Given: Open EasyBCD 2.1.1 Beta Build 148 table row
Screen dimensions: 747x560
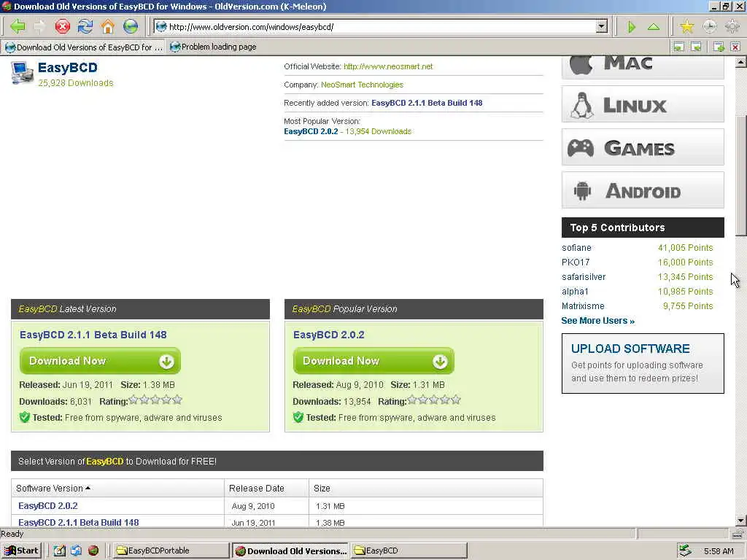Looking at the screenshot, I should pos(79,522).
